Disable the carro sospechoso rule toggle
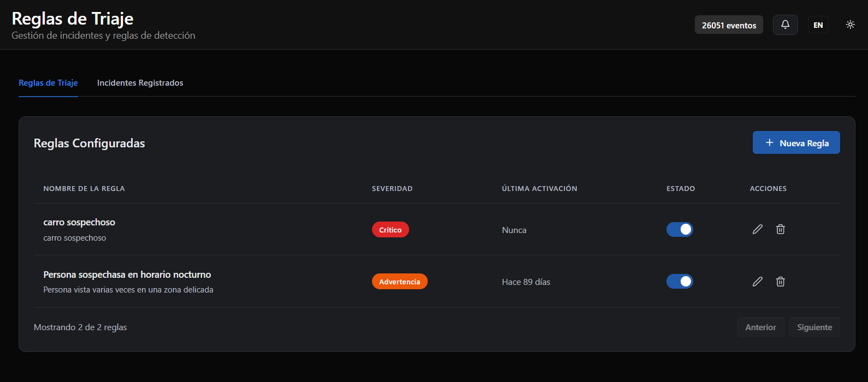 pos(680,229)
